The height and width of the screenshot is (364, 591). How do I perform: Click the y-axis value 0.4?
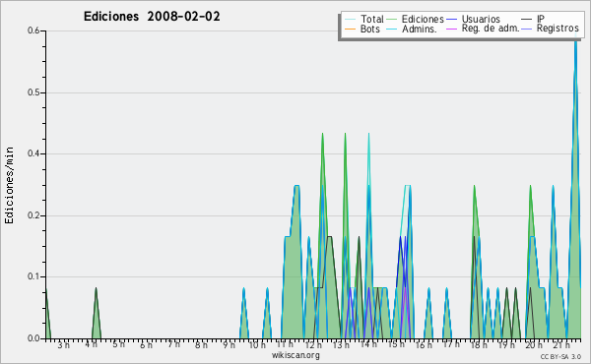[x=33, y=153]
